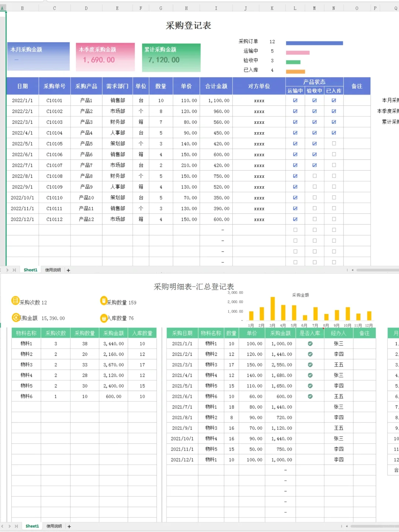Click the 采购次数 list icon
Viewport: 399px width, 532px height.
coord(15,301)
